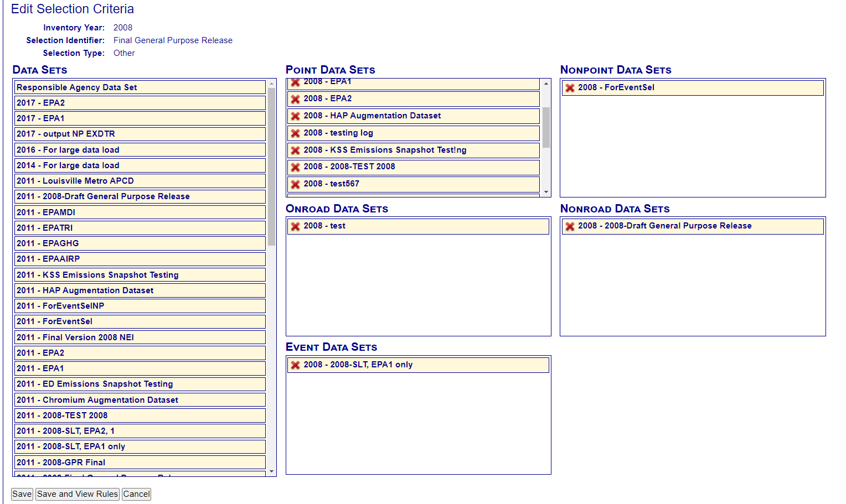The height and width of the screenshot is (504, 846).
Task: Select 2011 - 2008-SLT, EPA2, 1 data set
Action: coord(141,431)
